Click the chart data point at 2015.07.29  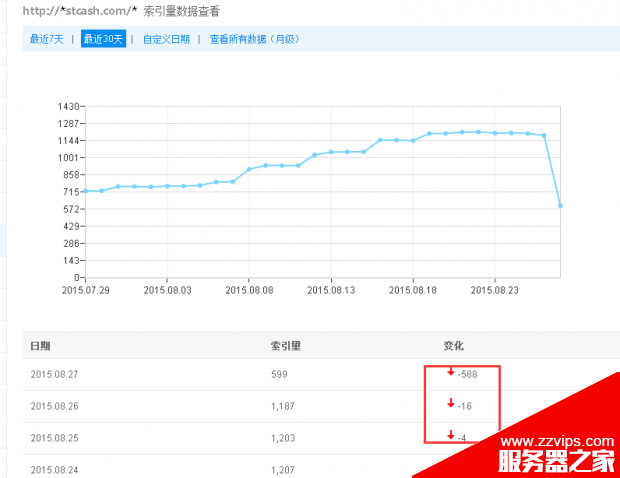click(85, 191)
